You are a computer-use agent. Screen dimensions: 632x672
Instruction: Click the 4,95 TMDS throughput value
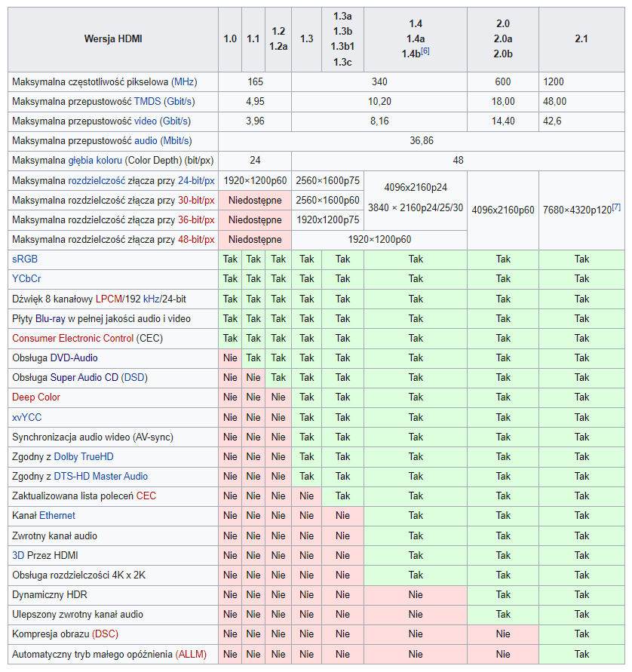[255, 102]
